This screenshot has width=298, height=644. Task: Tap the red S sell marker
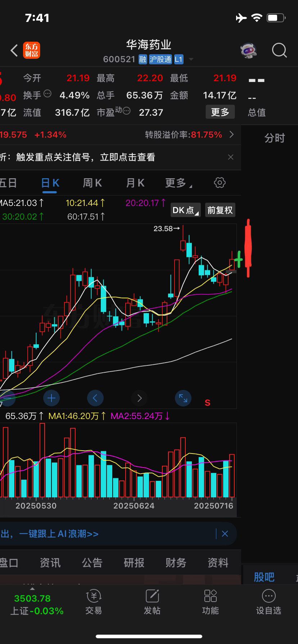click(x=208, y=403)
